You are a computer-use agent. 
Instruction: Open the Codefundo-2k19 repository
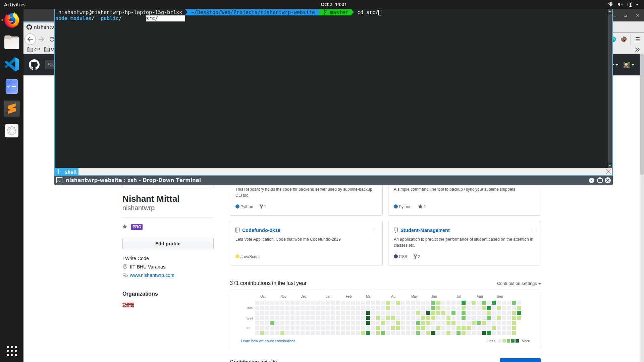(x=261, y=230)
